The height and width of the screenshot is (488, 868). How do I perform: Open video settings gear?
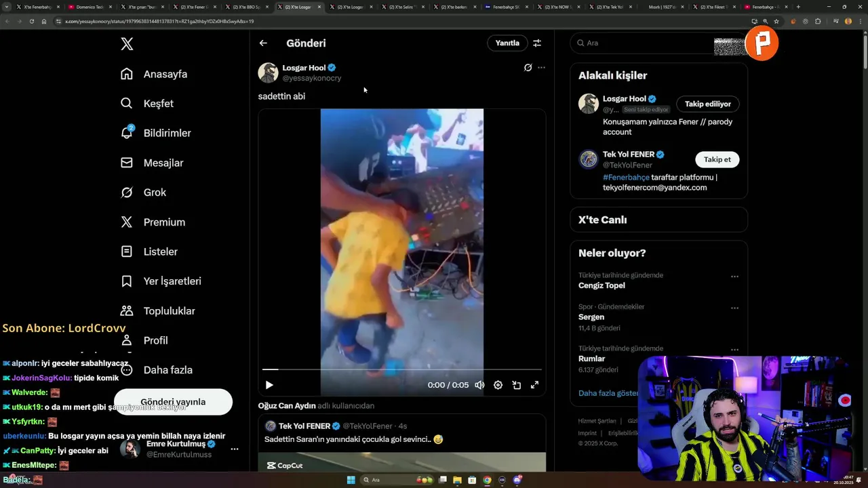pyautogui.click(x=498, y=385)
